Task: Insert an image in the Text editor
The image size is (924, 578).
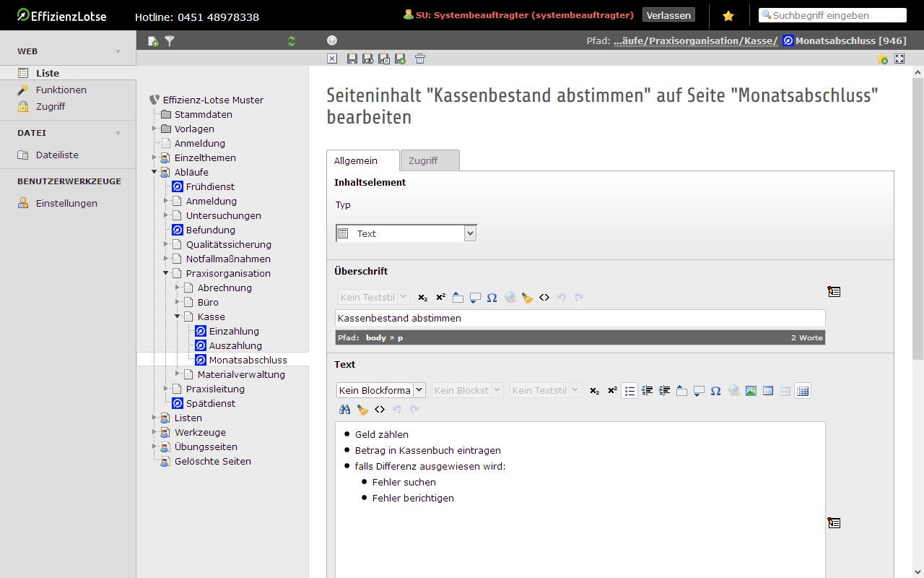Action: [751, 391]
